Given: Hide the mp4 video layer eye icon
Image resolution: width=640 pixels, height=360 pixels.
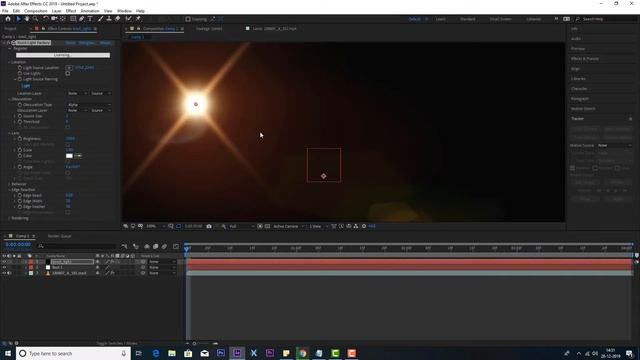Looking at the screenshot, I should [4, 273].
